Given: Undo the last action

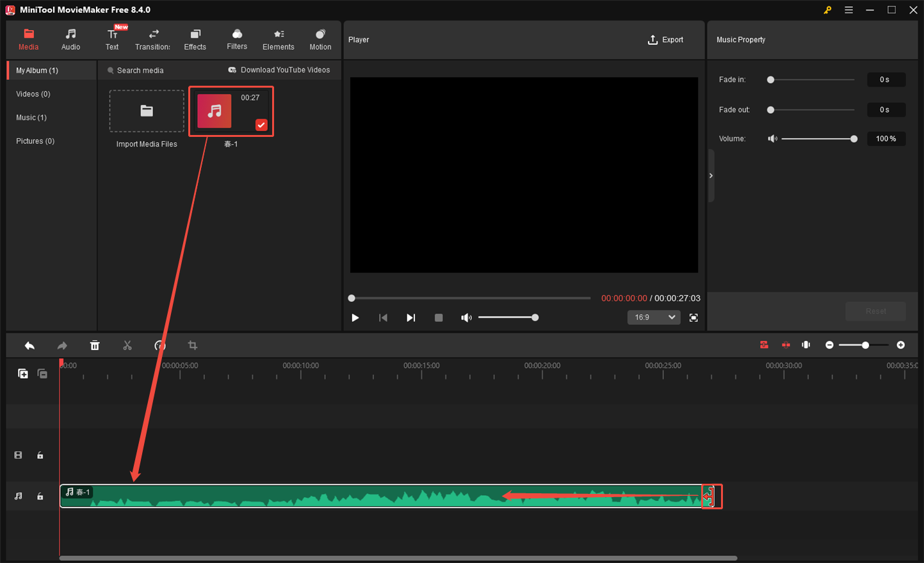Looking at the screenshot, I should [29, 345].
